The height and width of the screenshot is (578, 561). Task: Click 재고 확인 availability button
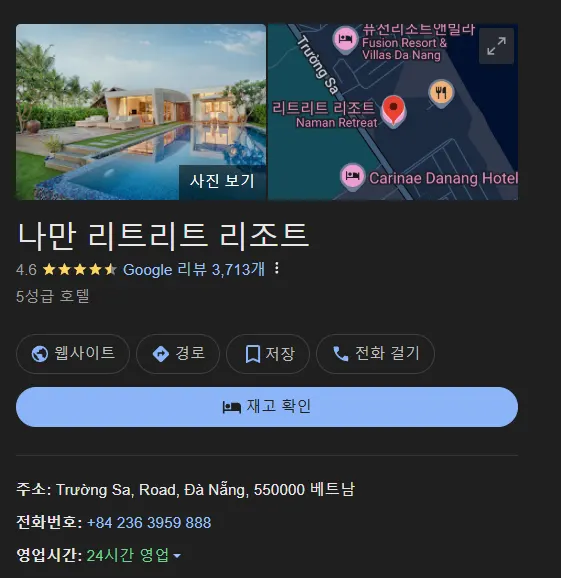point(267,407)
